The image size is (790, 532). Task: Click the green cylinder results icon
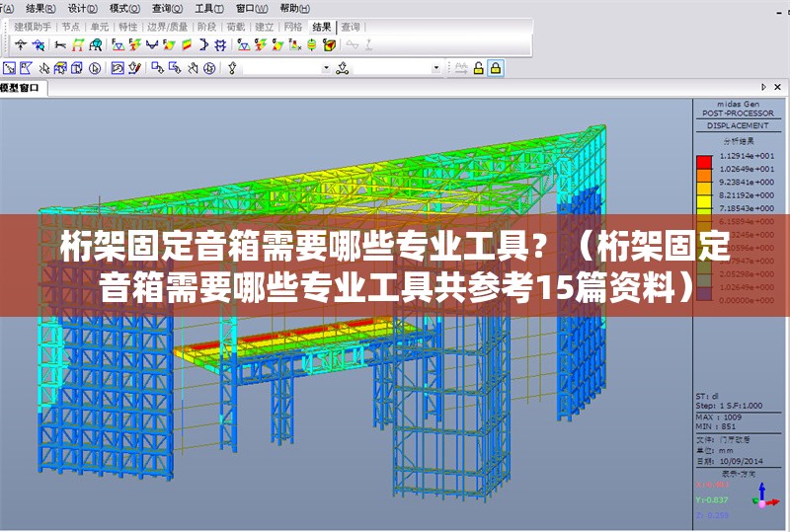312,44
